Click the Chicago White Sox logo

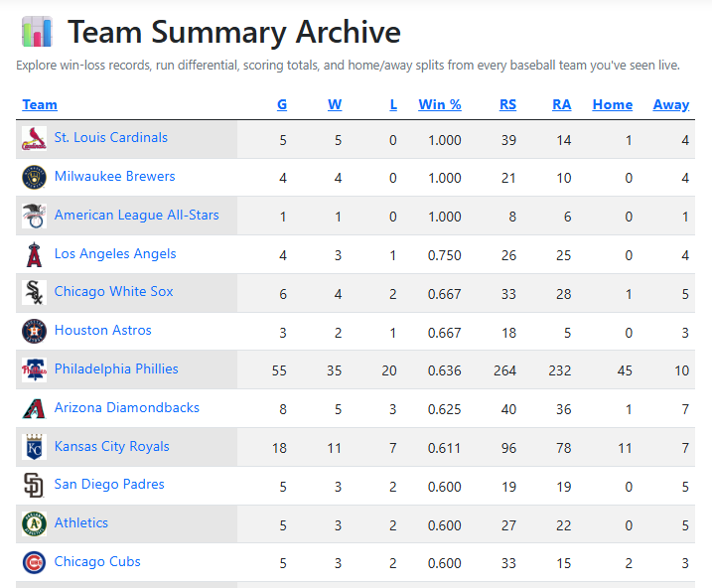[34, 292]
